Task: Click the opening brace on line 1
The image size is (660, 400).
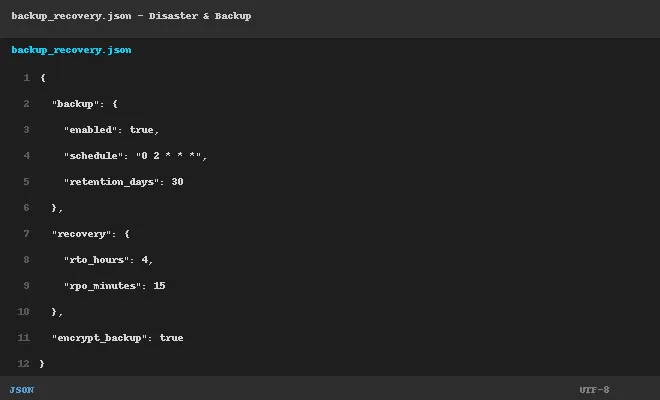Action: click(43, 78)
